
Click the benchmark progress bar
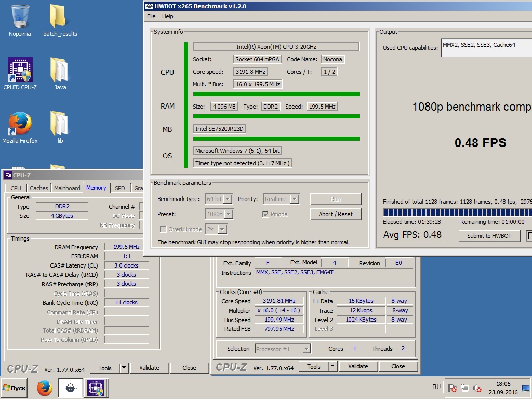[x=457, y=212]
